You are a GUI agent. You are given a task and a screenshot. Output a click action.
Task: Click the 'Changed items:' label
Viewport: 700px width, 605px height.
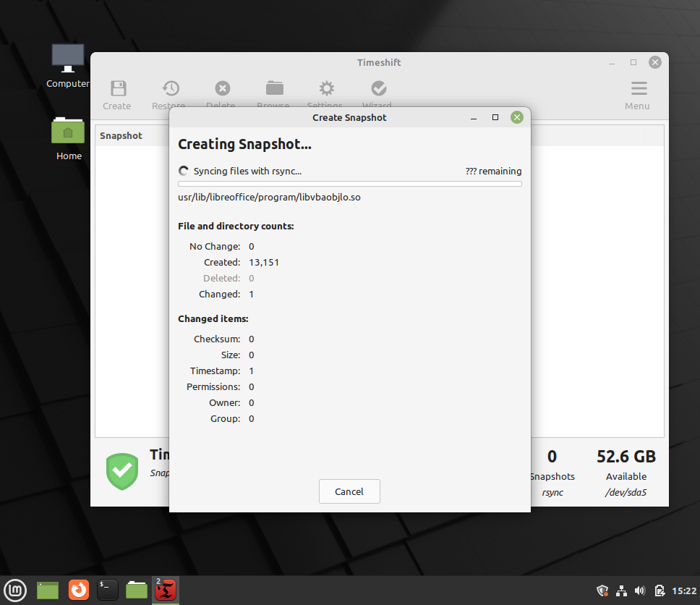click(x=213, y=318)
